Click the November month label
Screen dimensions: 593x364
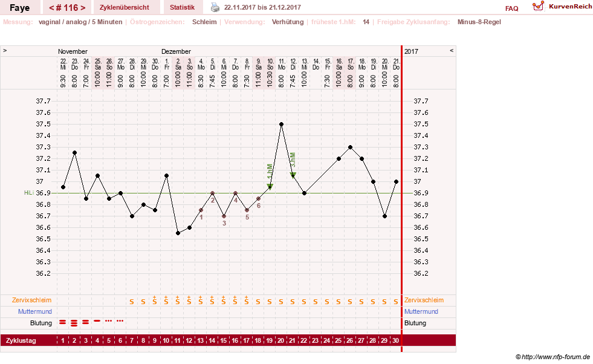click(73, 51)
